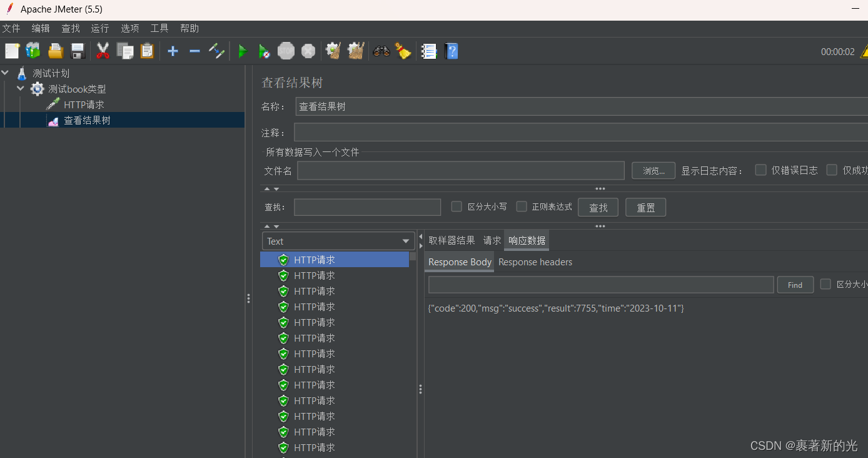Click the 注释 input field

click(581, 133)
